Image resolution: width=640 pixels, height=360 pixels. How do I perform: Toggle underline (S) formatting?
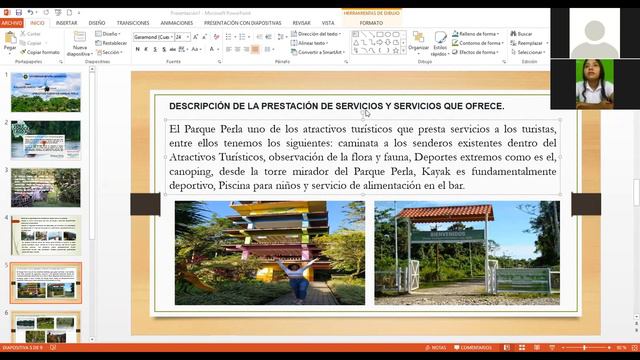155,49
